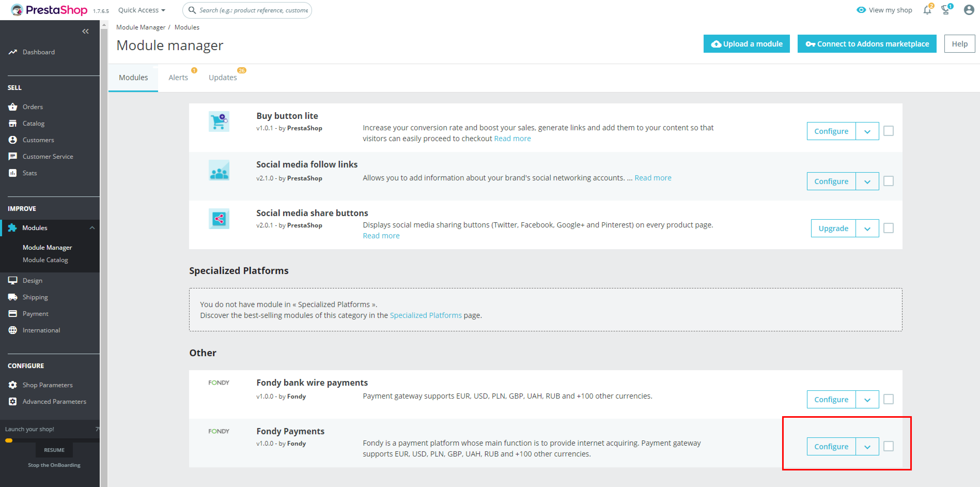Open the employee profile avatar icon

(x=969, y=10)
